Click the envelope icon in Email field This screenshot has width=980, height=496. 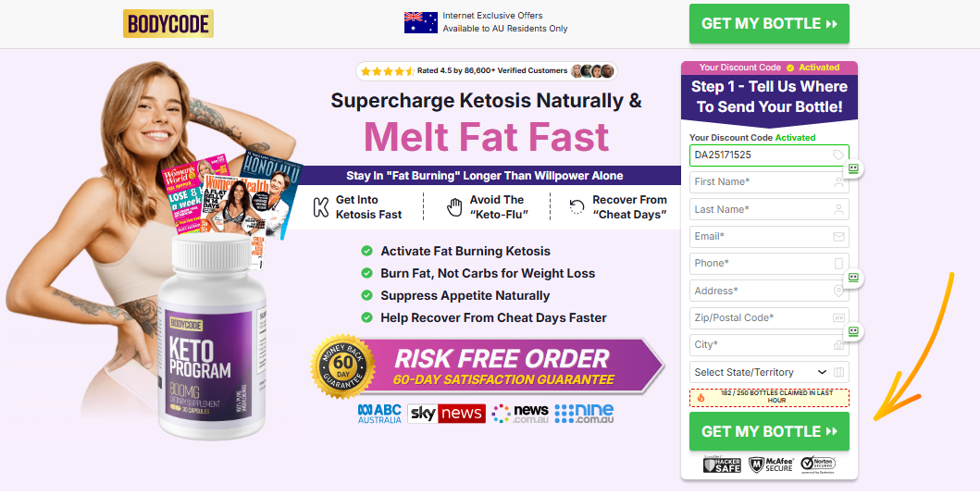coord(838,237)
